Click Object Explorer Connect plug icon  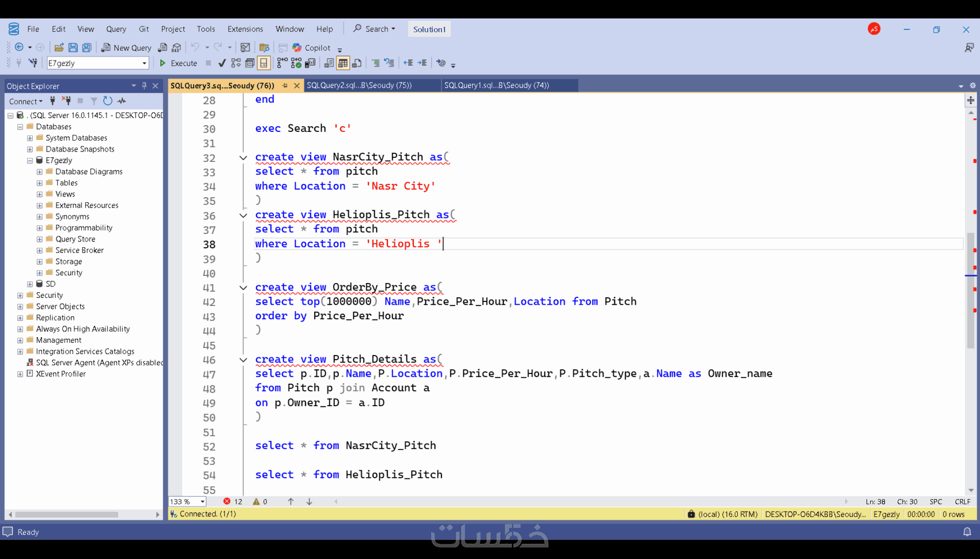point(52,101)
